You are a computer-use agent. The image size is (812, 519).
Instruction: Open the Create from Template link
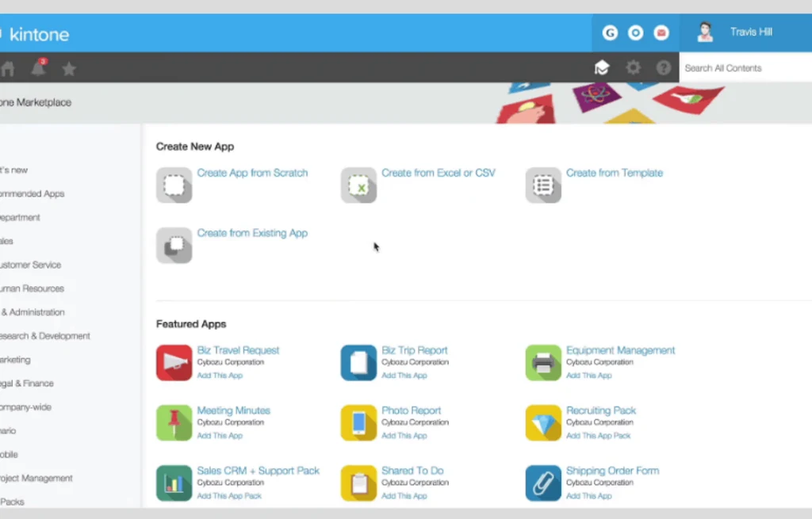pos(615,173)
